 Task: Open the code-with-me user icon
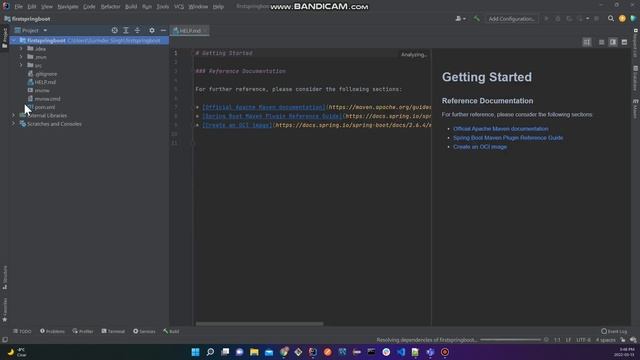[458, 19]
